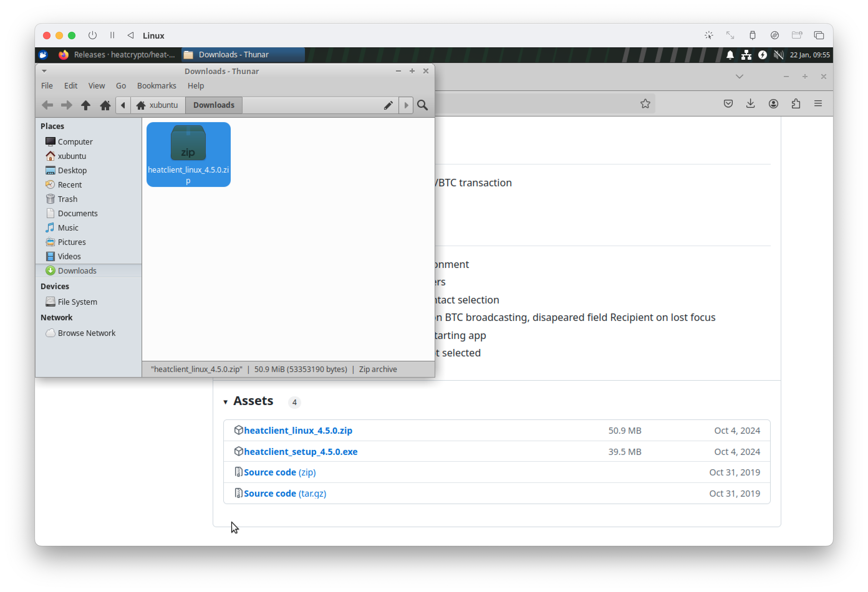Open Xfce applications menu mouse icon

tap(43, 55)
